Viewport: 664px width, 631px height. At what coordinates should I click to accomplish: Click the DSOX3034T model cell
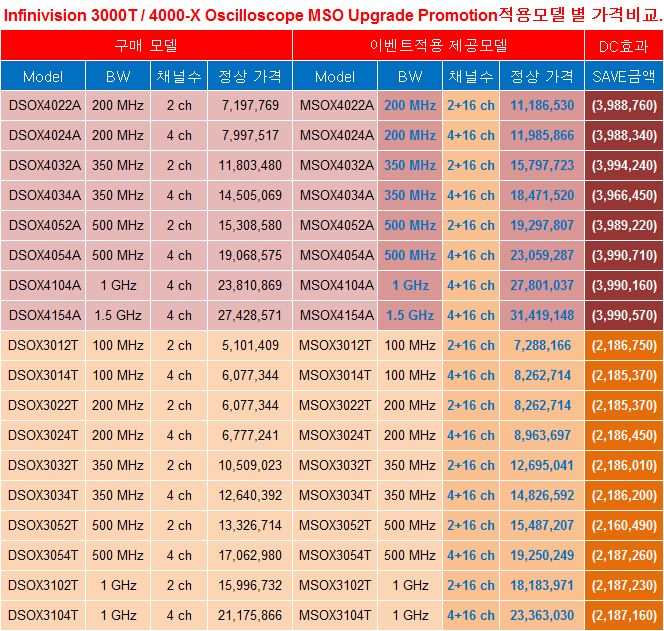click(43, 495)
